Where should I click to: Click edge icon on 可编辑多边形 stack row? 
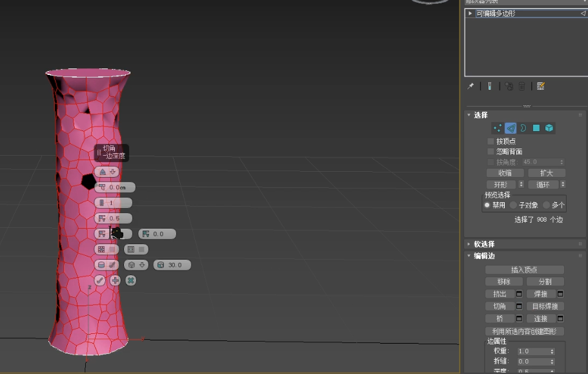(583, 14)
